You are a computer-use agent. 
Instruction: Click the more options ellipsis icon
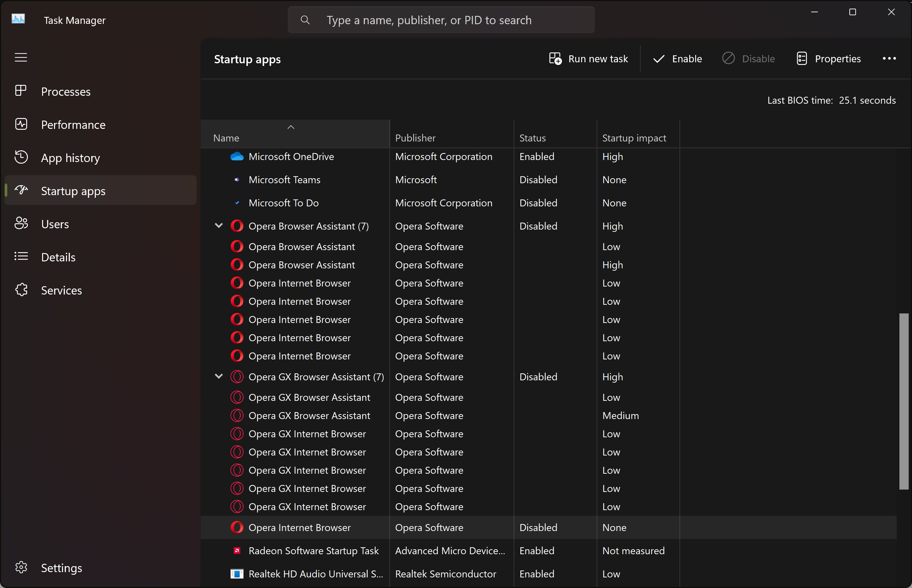coord(889,58)
